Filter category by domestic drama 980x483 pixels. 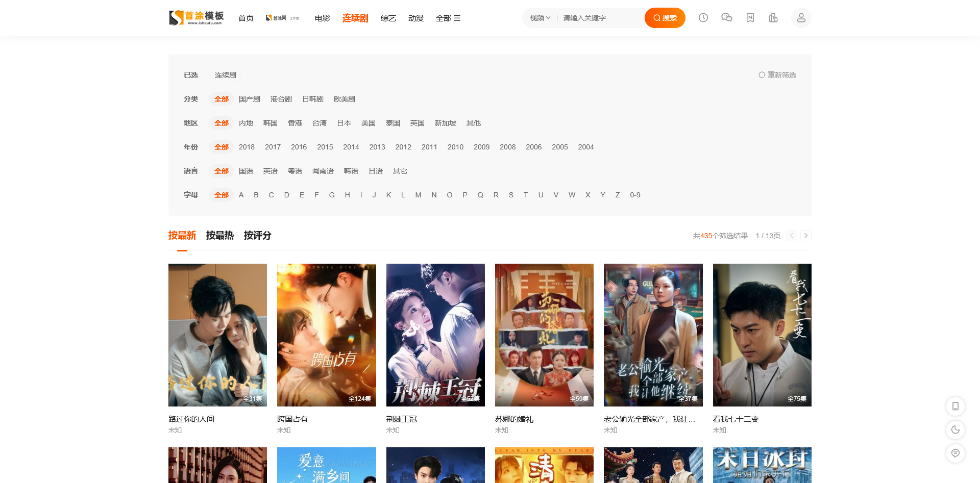pyautogui.click(x=250, y=99)
